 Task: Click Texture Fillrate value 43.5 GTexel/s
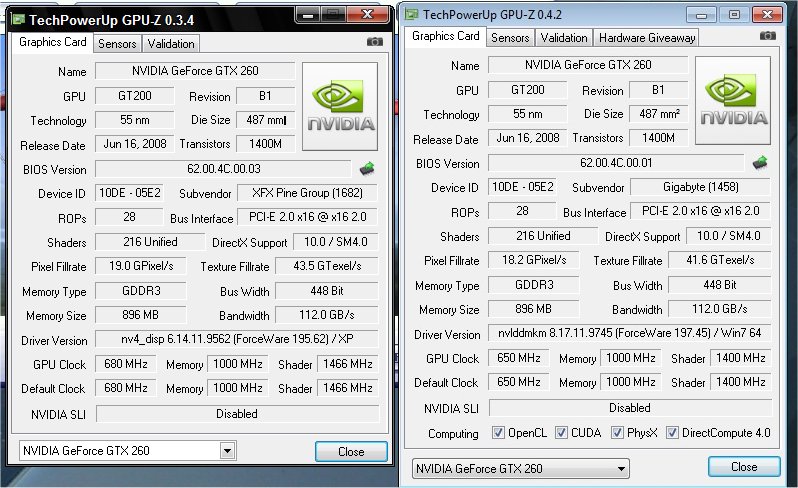pyautogui.click(x=327, y=266)
